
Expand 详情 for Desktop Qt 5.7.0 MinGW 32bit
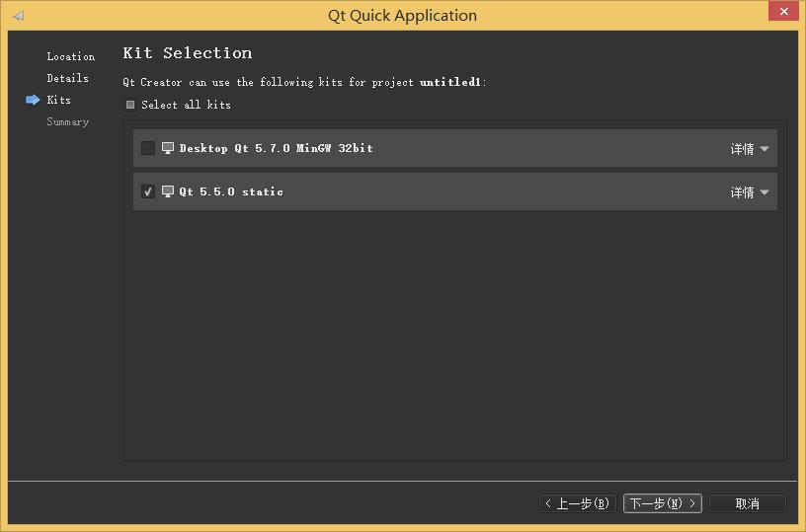pyautogui.click(x=750, y=149)
